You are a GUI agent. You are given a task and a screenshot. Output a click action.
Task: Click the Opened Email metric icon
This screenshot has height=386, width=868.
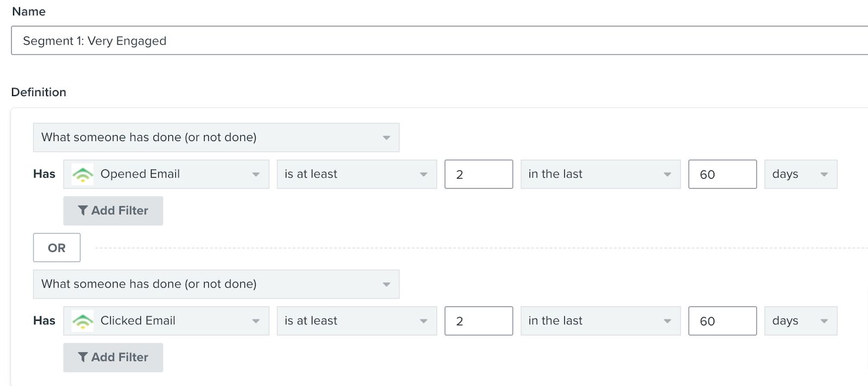click(83, 174)
